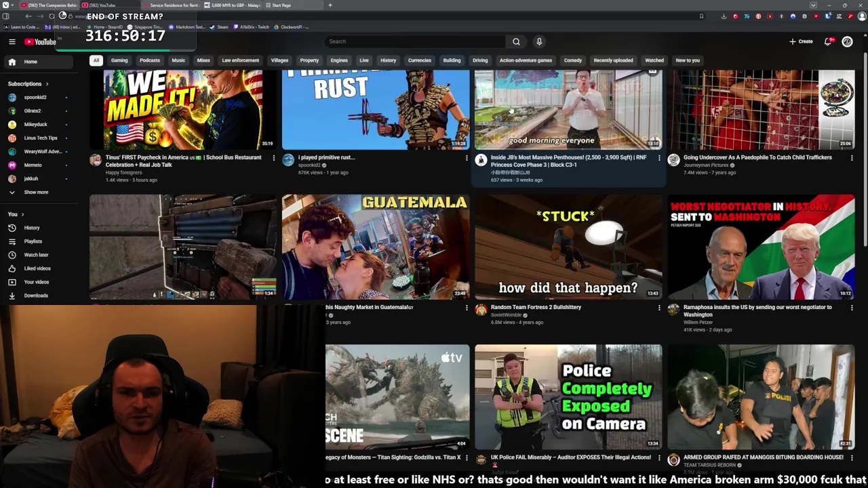
Task: Open the Random Team Fortress 2 Bullshittery title
Action: (x=536, y=307)
